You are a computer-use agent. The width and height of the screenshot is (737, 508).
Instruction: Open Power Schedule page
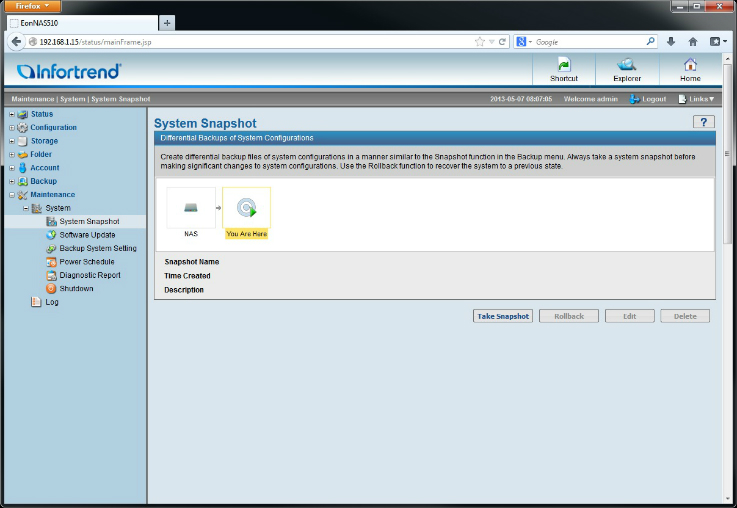[87, 262]
